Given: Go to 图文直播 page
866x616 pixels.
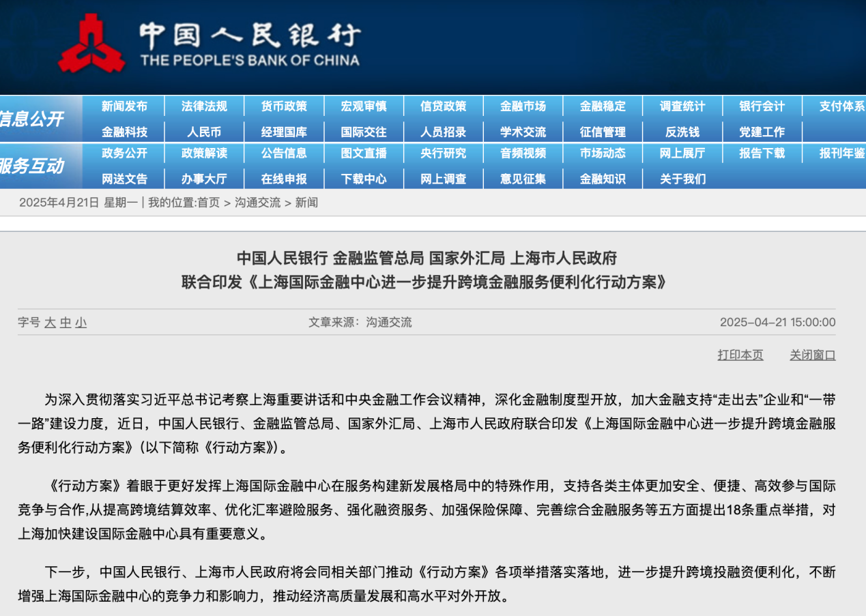Looking at the screenshot, I should 364,153.
